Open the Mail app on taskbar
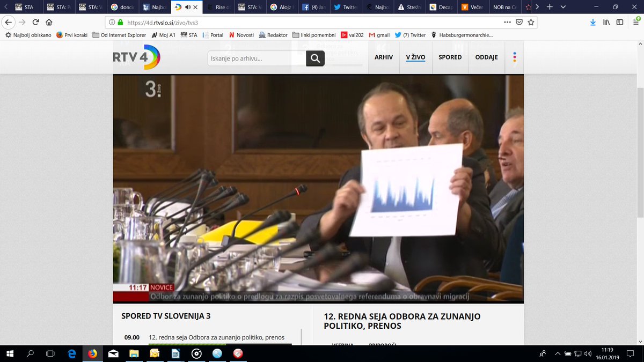Screen dimensions: 644x362 pos(113,353)
